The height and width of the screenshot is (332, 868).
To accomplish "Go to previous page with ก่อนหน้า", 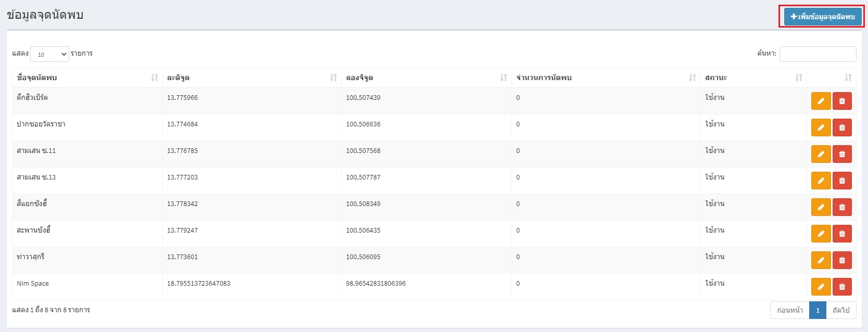I will pos(790,310).
